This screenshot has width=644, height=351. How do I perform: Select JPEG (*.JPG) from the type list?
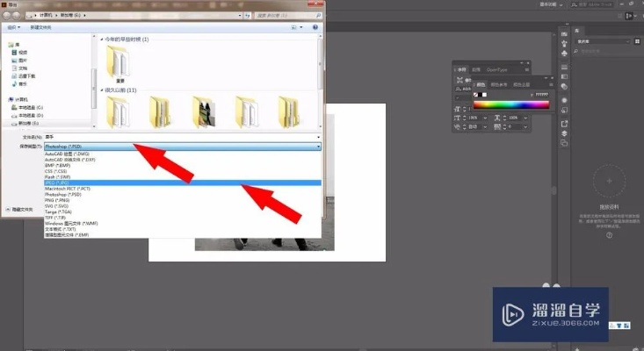183,183
